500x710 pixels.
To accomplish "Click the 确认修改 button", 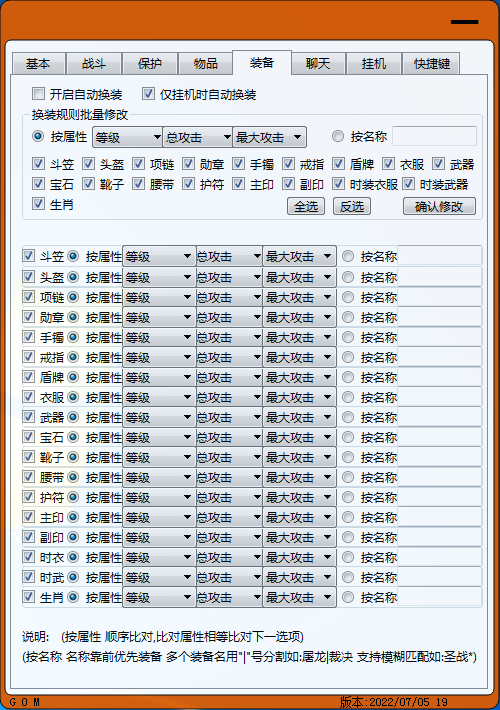I will [439, 206].
